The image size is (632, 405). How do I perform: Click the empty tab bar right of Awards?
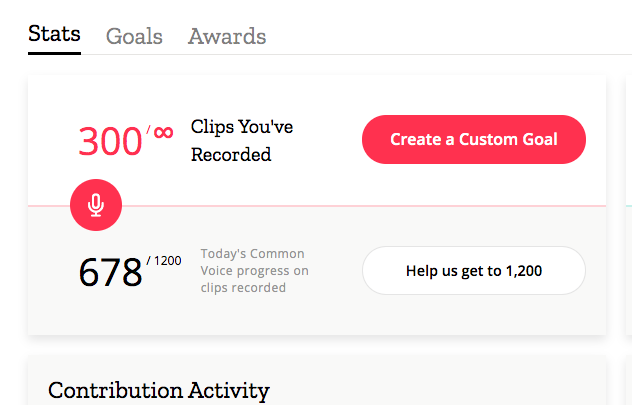(450, 36)
